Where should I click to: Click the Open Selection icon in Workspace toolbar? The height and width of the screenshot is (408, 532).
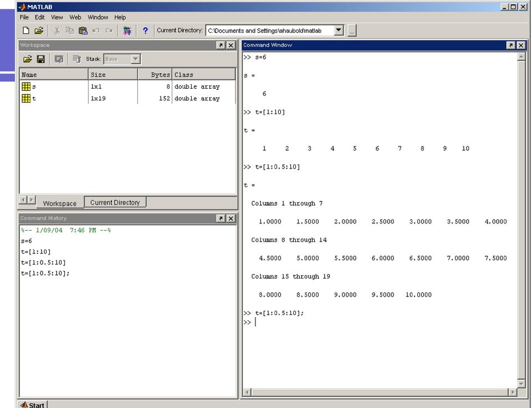[x=59, y=59]
